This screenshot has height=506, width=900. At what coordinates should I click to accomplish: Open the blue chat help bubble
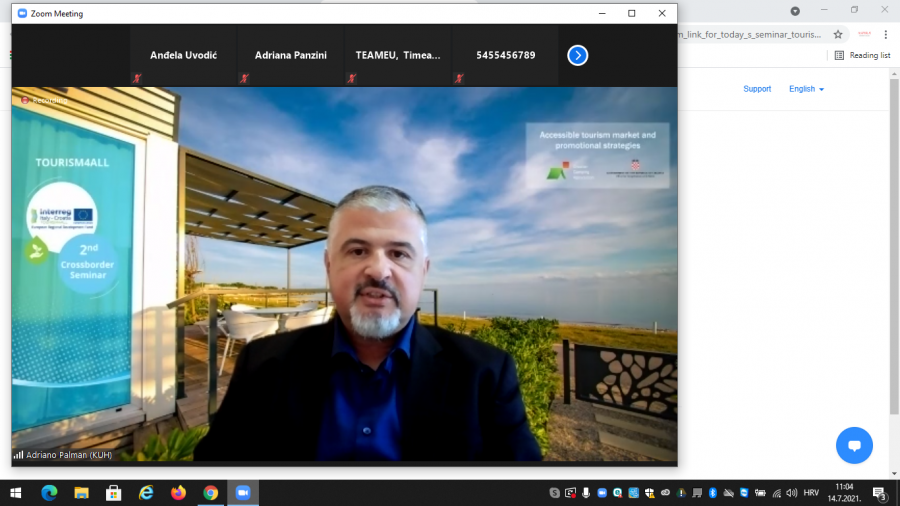click(x=854, y=445)
